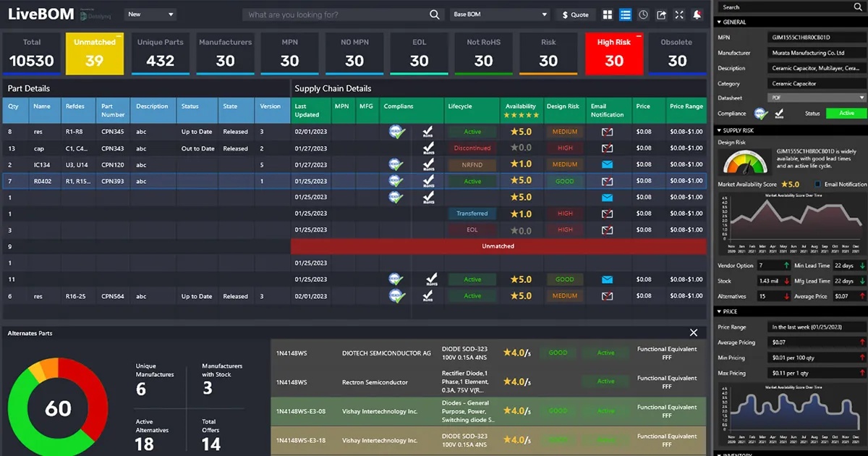The image size is (868, 456).
Task: Click the Quote button
Action: click(x=576, y=14)
